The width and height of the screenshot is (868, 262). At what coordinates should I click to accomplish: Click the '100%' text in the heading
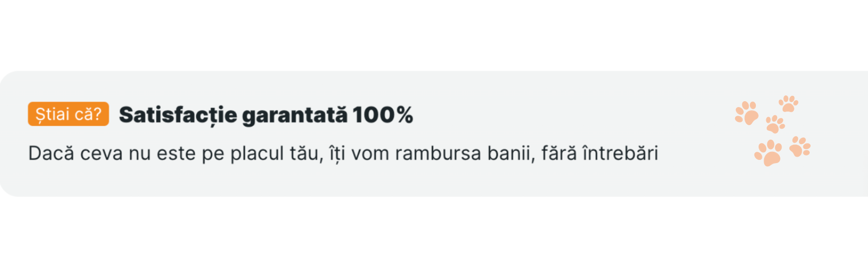383,115
